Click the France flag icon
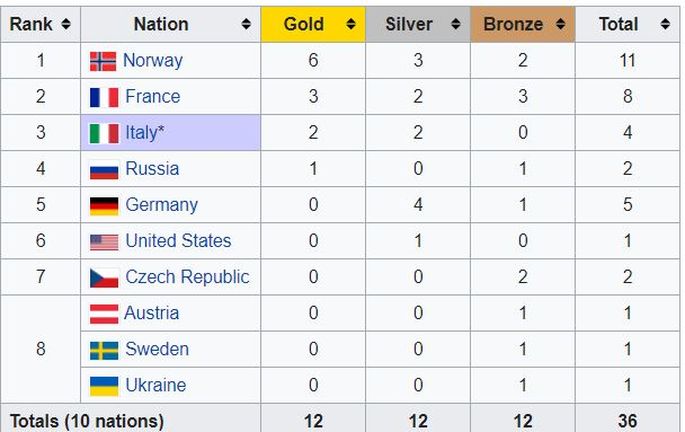The image size is (685, 432). tap(104, 97)
